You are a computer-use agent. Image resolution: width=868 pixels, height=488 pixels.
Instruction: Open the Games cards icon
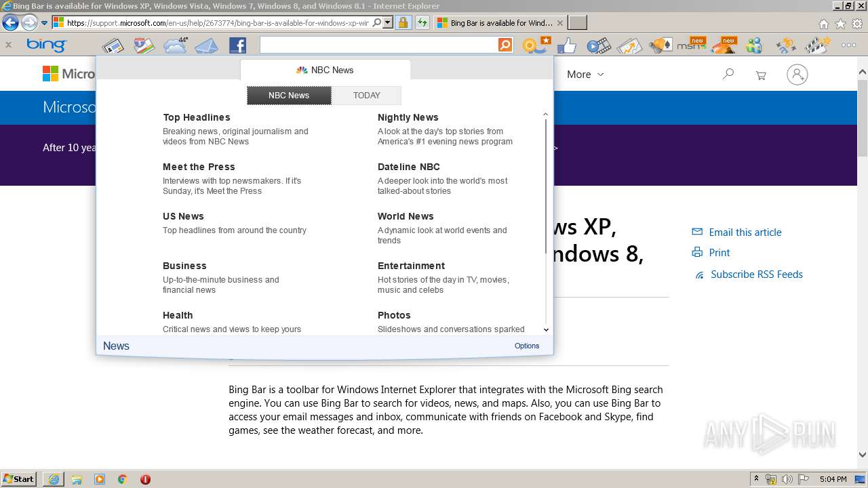tap(660, 45)
